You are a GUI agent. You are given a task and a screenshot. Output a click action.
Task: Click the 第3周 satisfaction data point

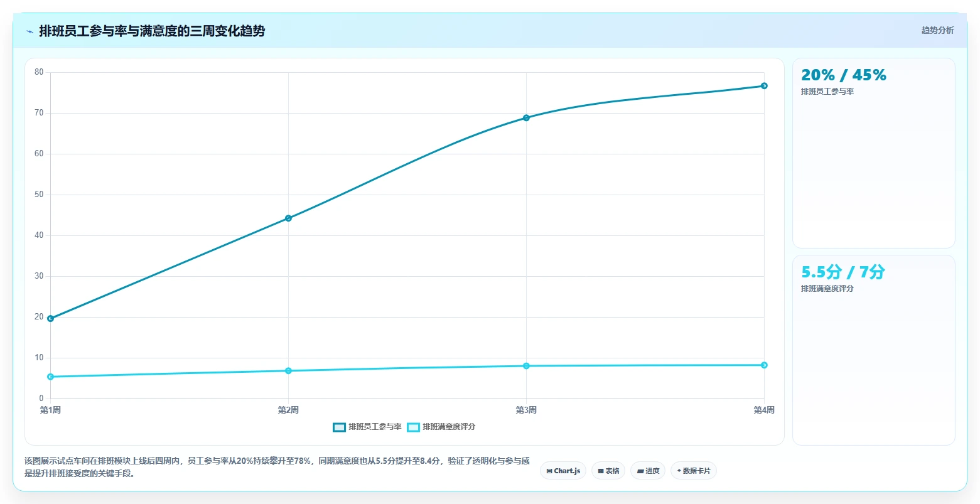[x=526, y=365]
